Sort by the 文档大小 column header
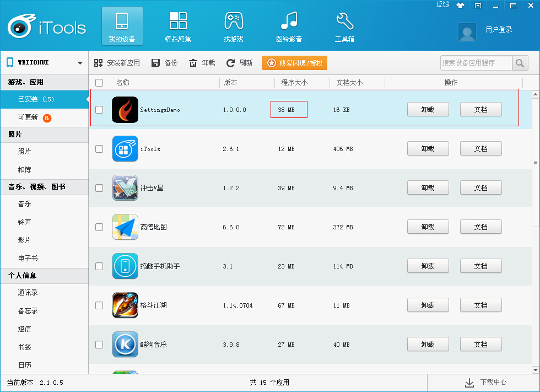Screen dimensions: 540x392 tap(349, 83)
